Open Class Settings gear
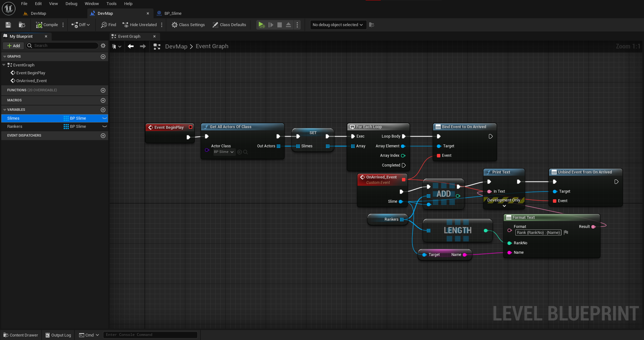This screenshot has width=644, height=340. click(x=175, y=25)
